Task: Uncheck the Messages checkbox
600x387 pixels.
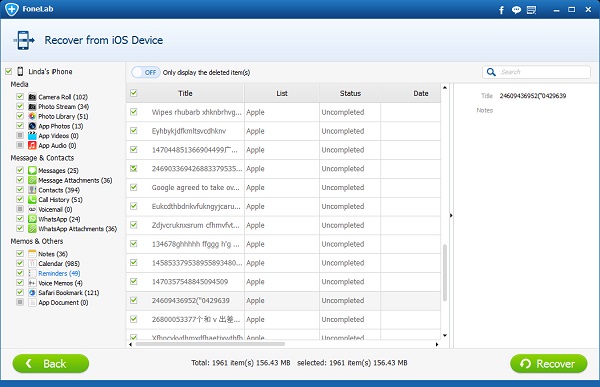Action: [x=20, y=170]
